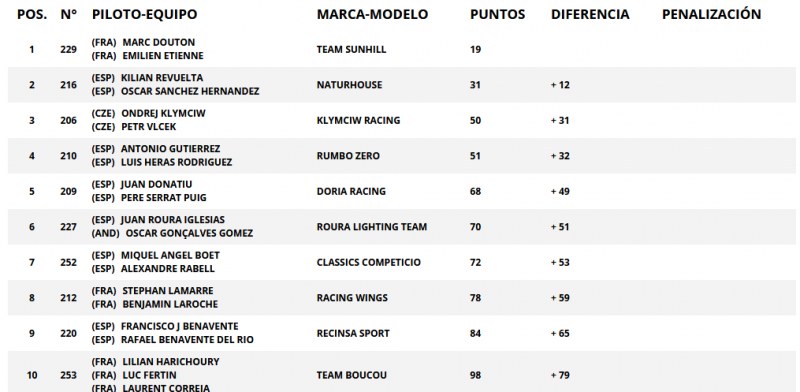Viewport: 800px width, 392px height.
Task: Click the DIFERENCIA column header
Action: [590, 14]
